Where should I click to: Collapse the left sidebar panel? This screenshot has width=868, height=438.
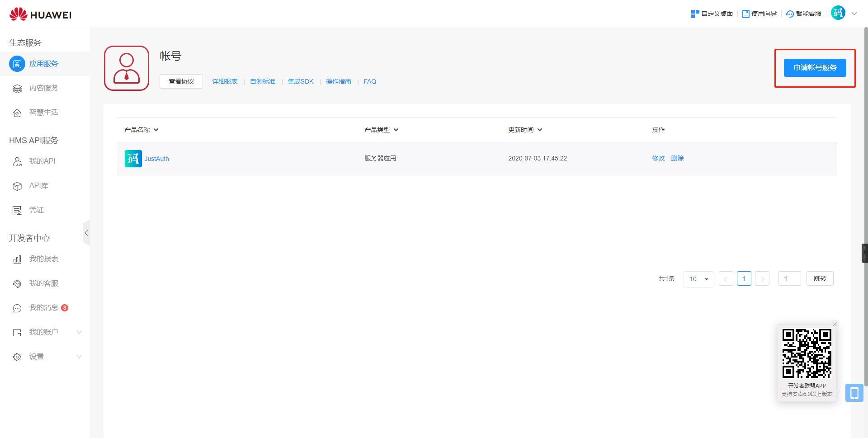click(86, 233)
